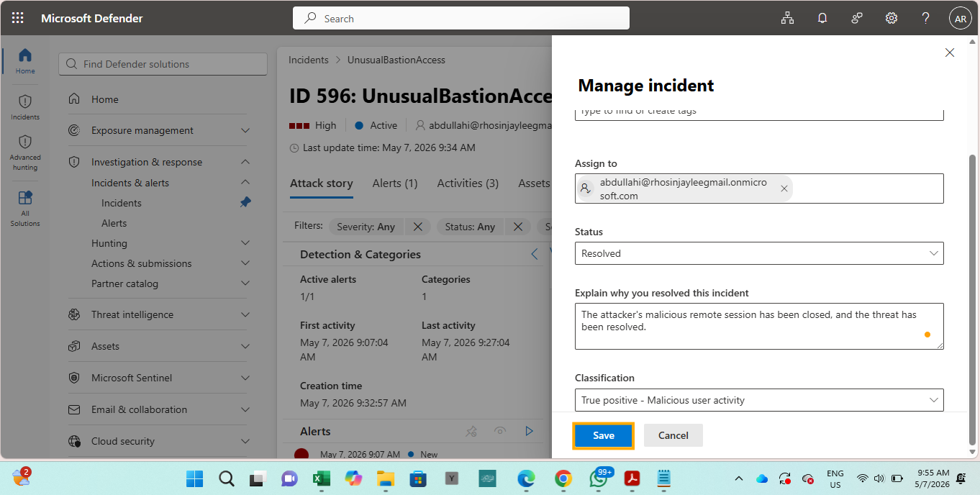Image resolution: width=980 pixels, height=495 pixels.
Task: Open Windows Start menu
Action: (x=194, y=478)
